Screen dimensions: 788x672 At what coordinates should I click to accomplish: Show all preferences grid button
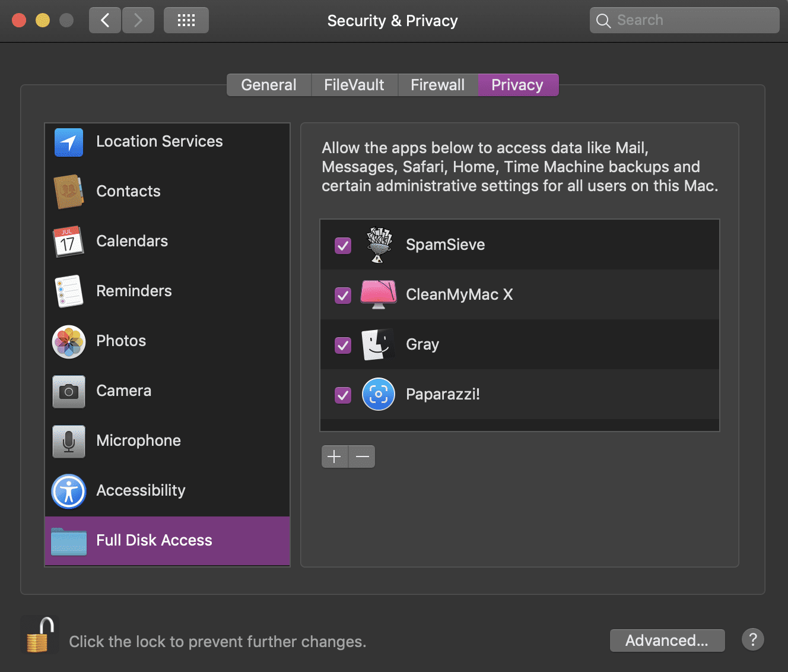tap(186, 20)
